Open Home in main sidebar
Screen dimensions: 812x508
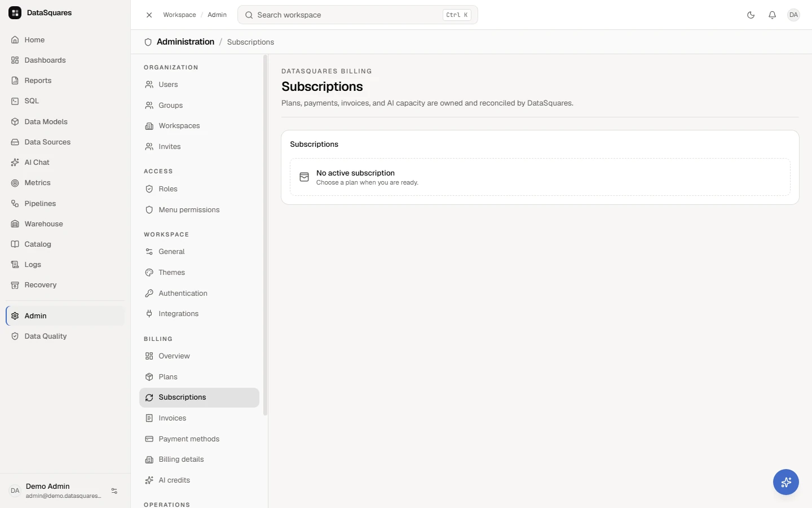pos(65,40)
